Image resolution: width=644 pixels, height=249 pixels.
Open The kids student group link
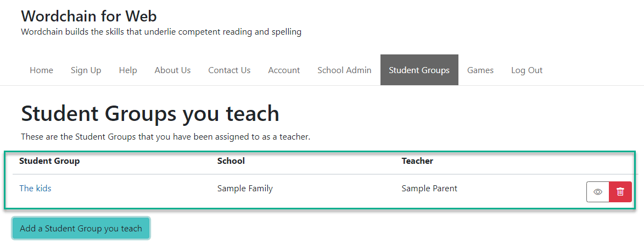pos(35,189)
